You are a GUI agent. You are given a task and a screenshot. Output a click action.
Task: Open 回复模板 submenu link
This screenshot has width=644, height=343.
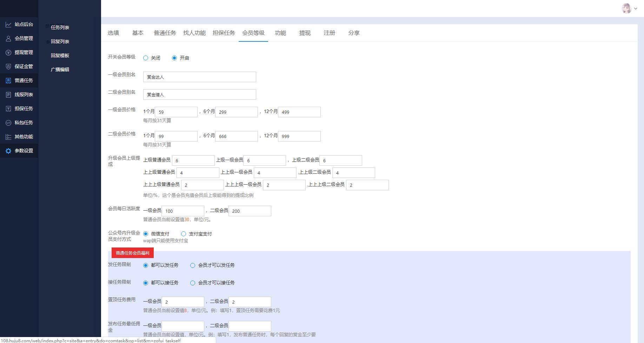[60, 55]
